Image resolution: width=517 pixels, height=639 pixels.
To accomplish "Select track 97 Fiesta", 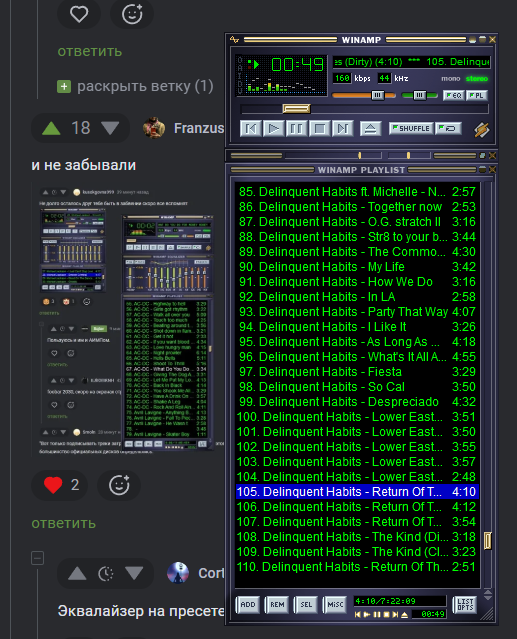I will (357, 372).
